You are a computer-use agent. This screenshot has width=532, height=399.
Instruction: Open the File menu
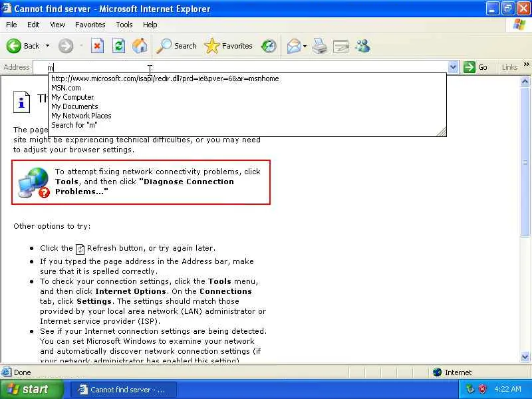click(11, 25)
